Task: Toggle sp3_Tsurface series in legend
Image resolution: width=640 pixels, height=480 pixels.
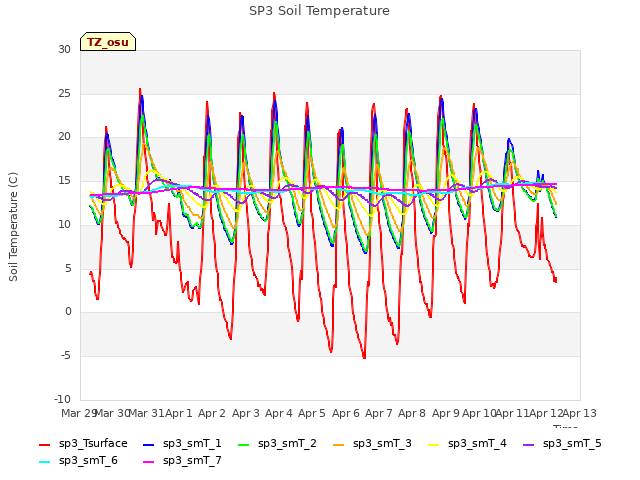Action: 83,444
